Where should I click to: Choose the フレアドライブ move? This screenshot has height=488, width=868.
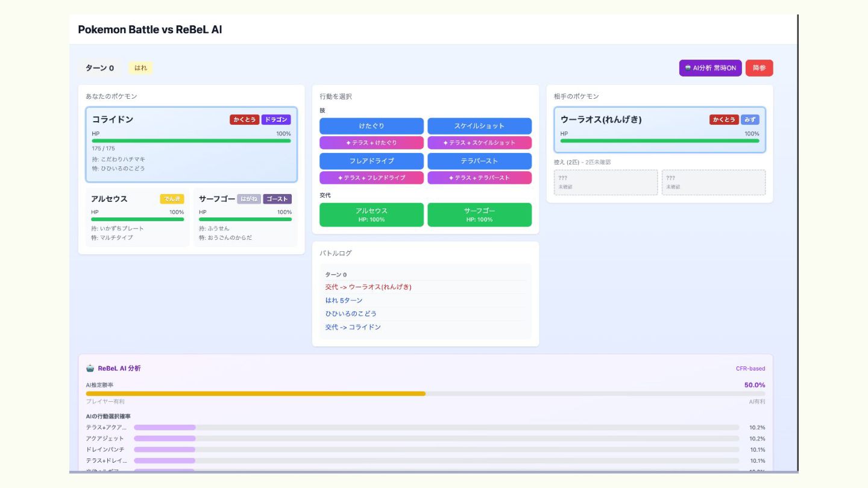coord(371,161)
